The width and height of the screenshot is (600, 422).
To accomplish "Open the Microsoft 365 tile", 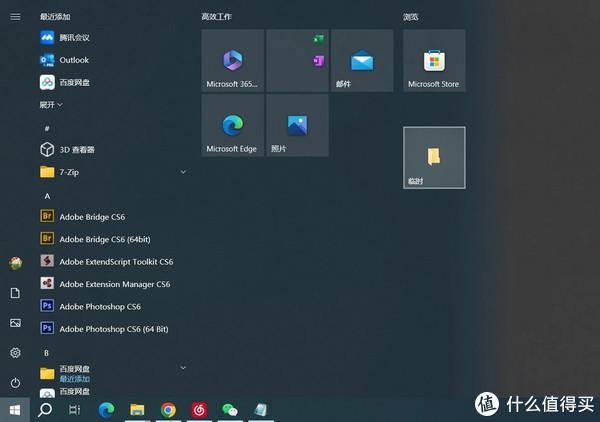I will pyautogui.click(x=233, y=60).
